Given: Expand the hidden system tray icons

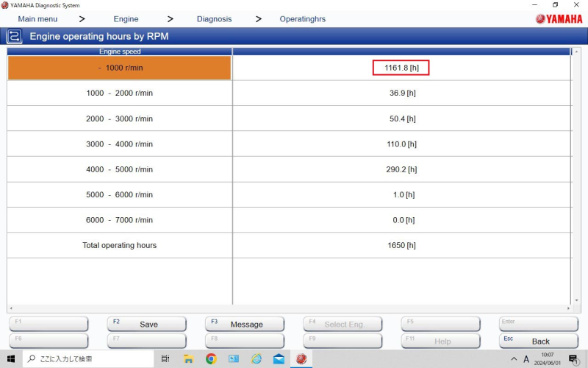Looking at the screenshot, I should [x=513, y=358].
